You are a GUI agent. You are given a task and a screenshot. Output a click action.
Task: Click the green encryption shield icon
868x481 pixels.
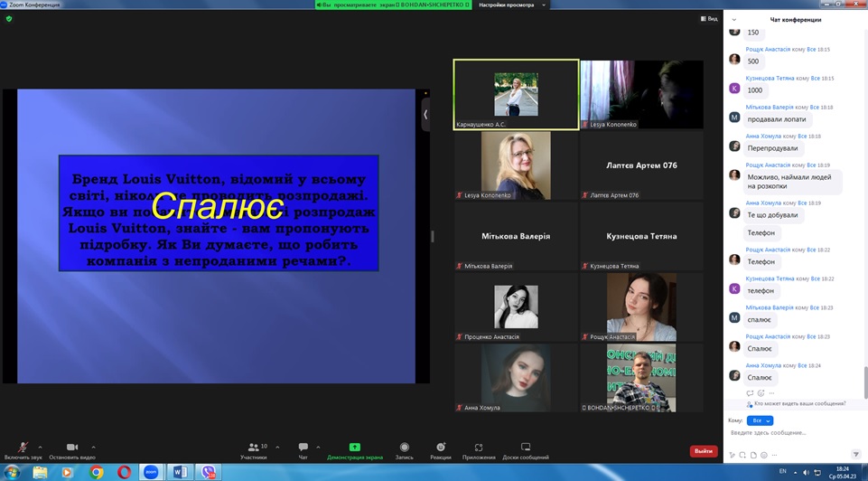click(9, 19)
